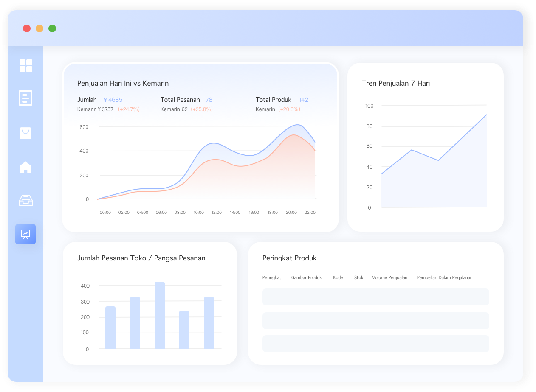Open the document list icon in sidebar
Image resolution: width=536 pixels, height=392 pixels.
coord(25,98)
